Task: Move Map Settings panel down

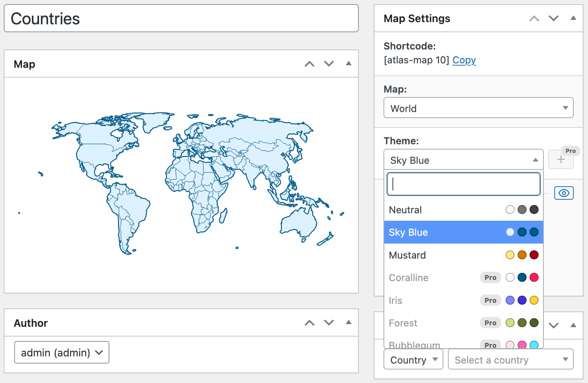Action: [554, 18]
